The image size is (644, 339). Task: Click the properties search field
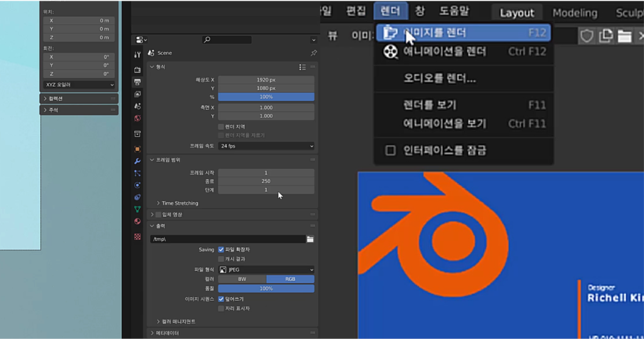click(227, 40)
